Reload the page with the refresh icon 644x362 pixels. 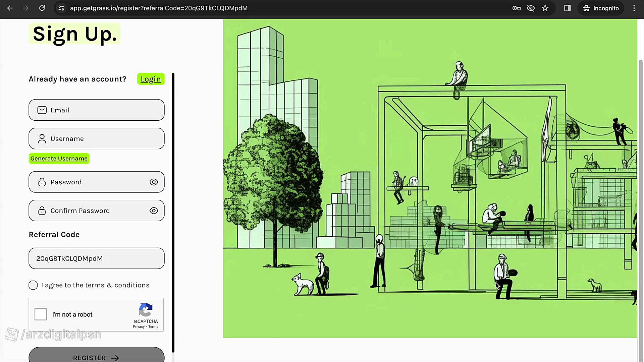pyautogui.click(x=42, y=8)
